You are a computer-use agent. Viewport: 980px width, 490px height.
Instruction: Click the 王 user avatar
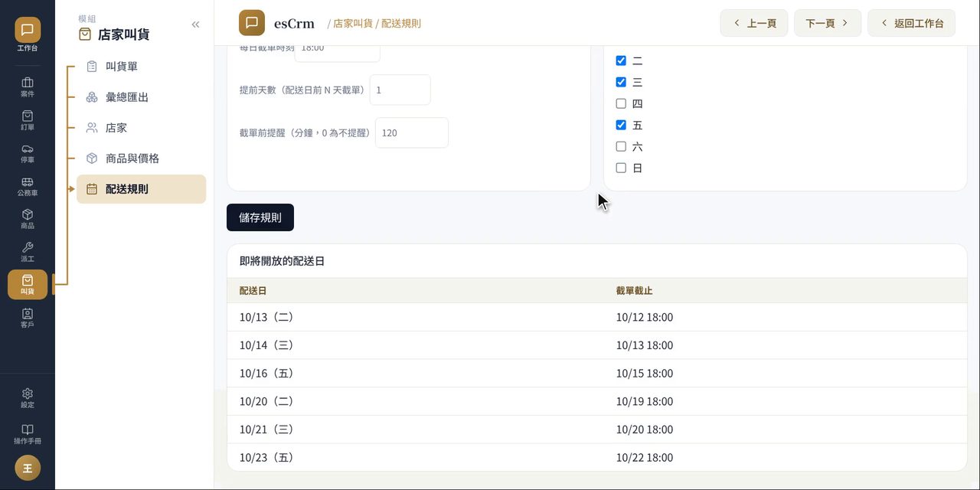pos(28,468)
